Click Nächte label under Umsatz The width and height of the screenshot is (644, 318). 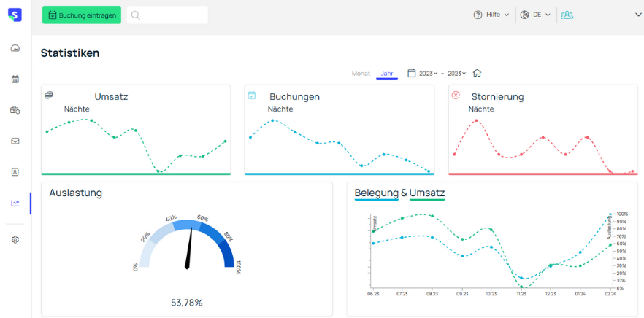point(77,109)
